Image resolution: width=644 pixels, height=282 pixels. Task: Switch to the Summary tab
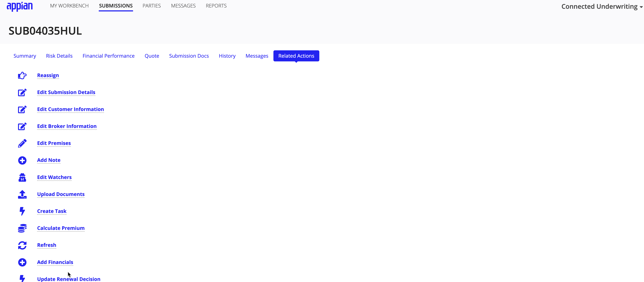coord(25,56)
